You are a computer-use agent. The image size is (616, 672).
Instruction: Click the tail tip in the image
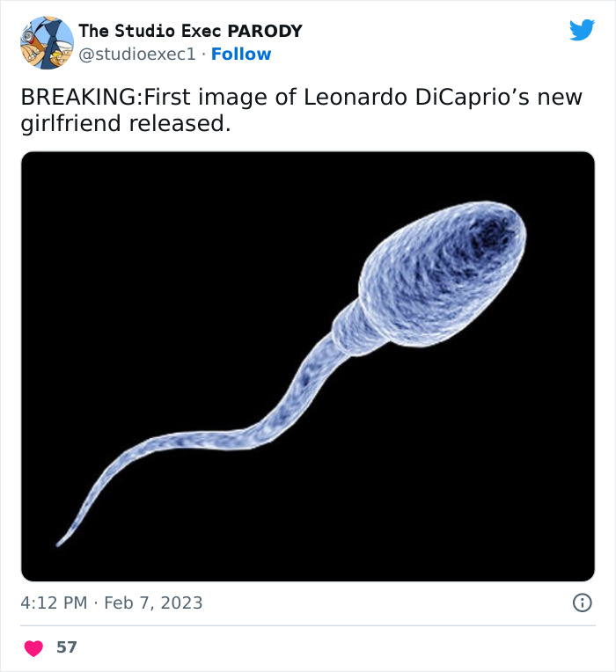tap(62, 541)
